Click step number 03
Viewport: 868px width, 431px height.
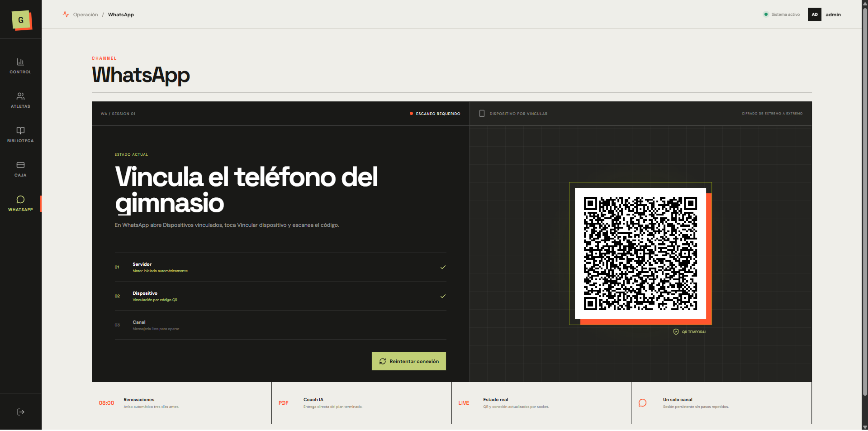[117, 325]
